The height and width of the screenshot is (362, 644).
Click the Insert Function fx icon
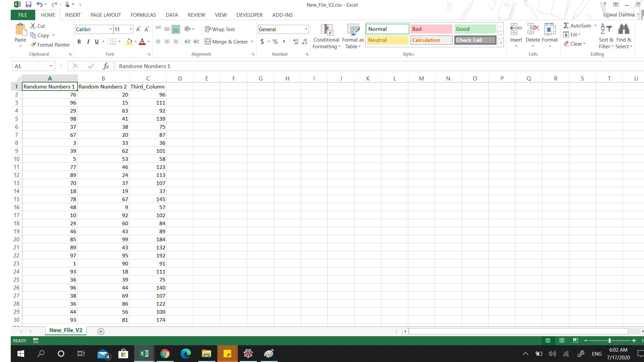click(106, 66)
